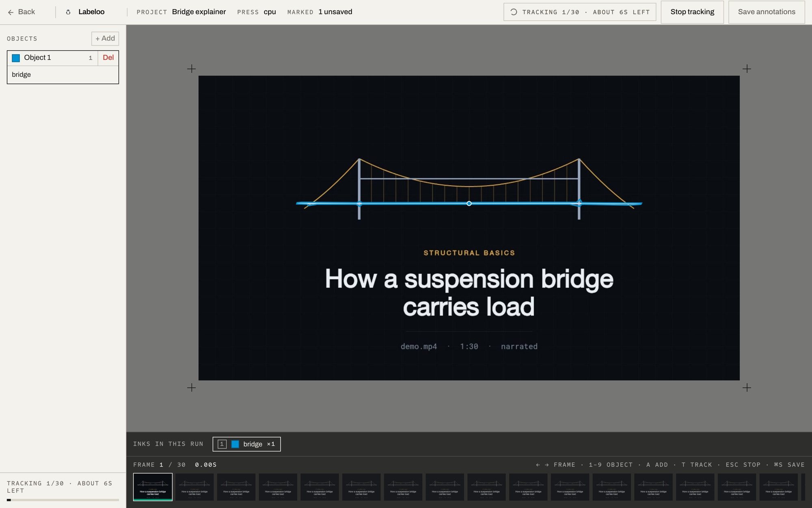Viewport: 812px width, 508px height.
Task: Click the PRESS cpu indicator
Action: click(257, 12)
